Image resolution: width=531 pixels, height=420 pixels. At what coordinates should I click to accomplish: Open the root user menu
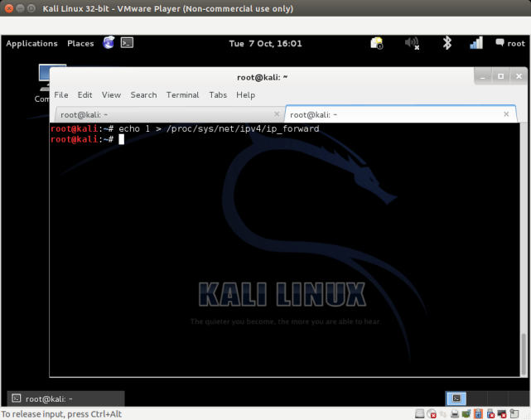click(x=509, y=43)
